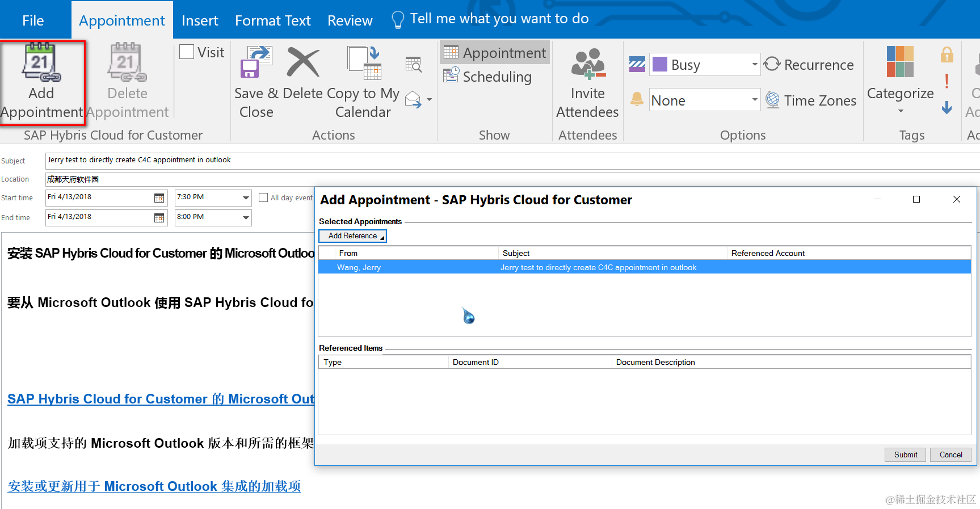980x509 pixels.
Task: Switch to Scheduling view
Action: (x=487, y=77)
